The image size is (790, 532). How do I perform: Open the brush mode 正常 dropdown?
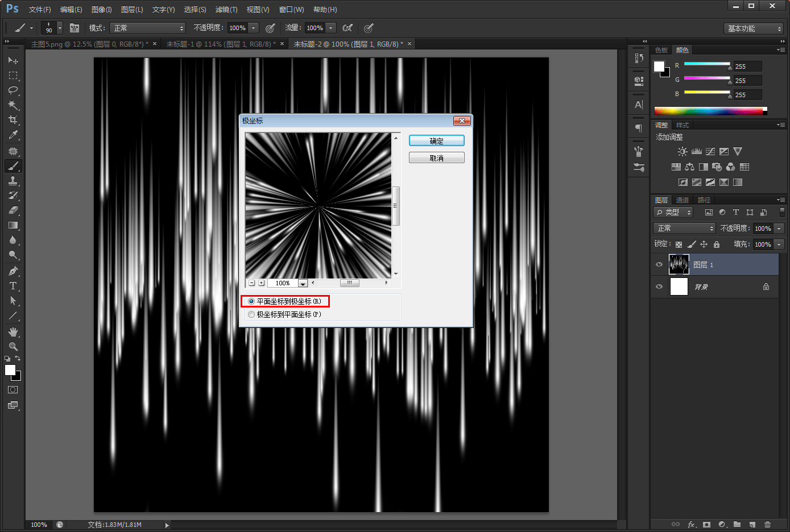[148, 28]
